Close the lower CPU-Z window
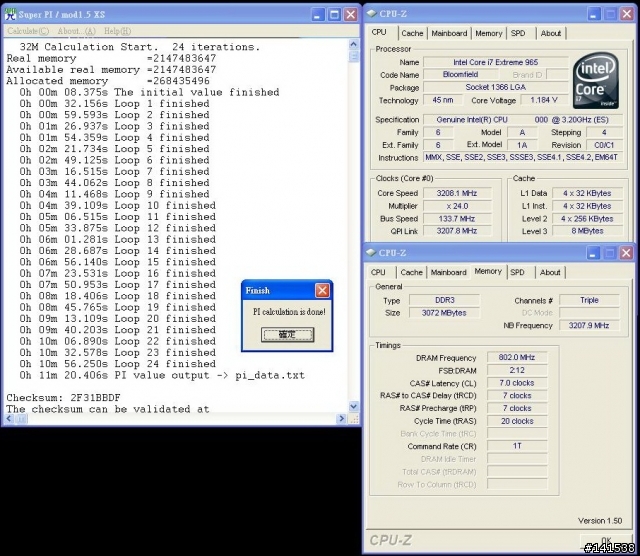This screenshot has width=640, height=556. point(626,253)
